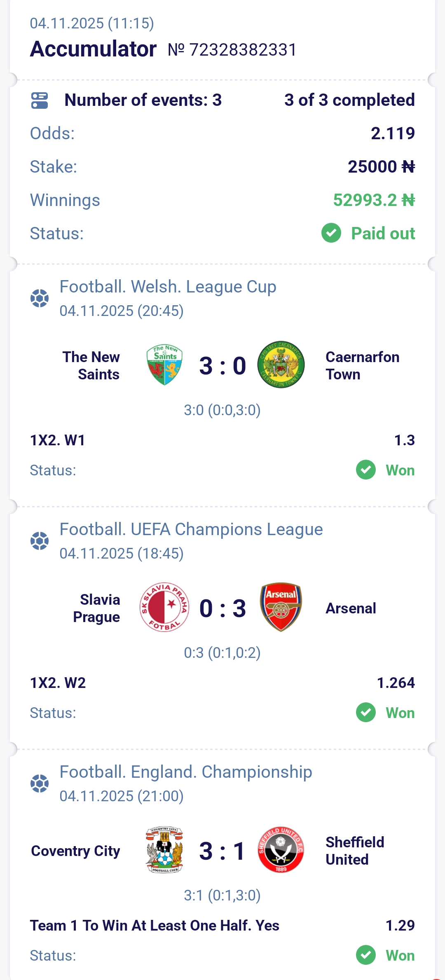445x980 pixels.
Task: Tap the green Paid out checkmark
Action: pos(331,233)
